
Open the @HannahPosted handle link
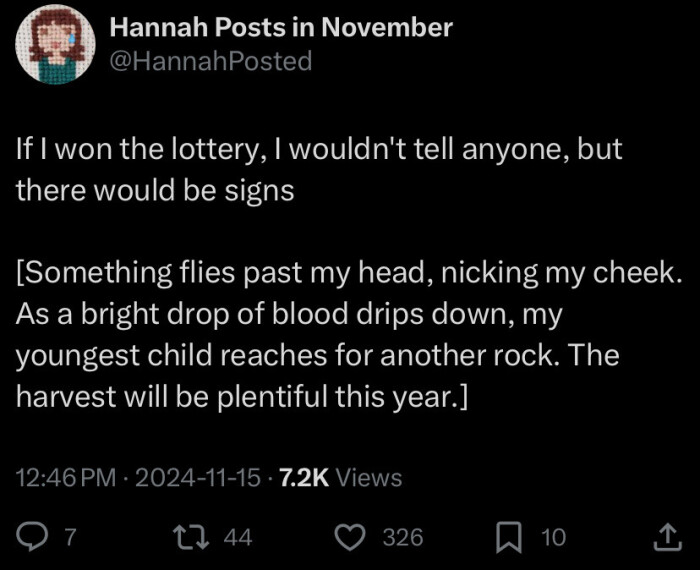(211, 61)
